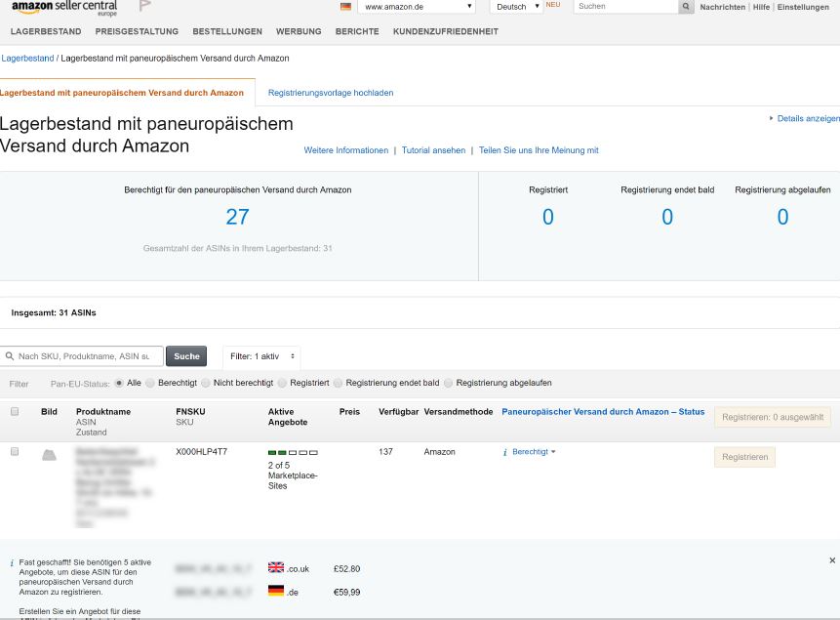This screenshot has width=840, height=620.
Task: Click the Verfügbar value 137
Action: (x=385, y=452)
